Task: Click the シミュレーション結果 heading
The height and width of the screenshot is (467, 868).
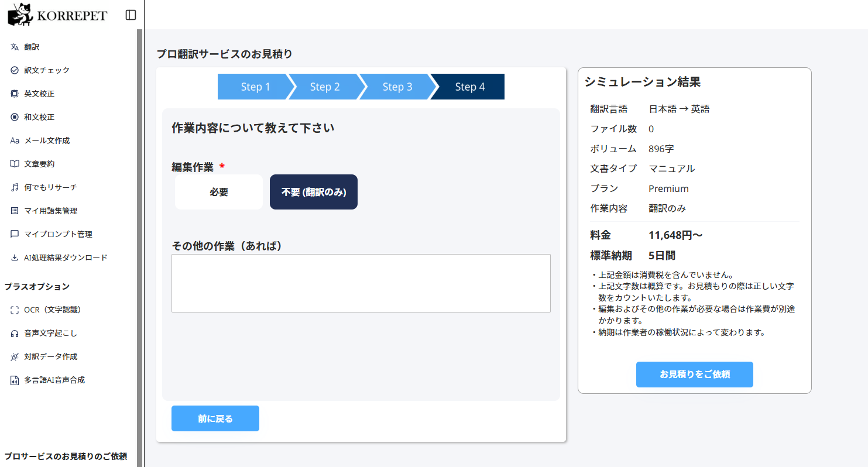Action: click(643, 82)
